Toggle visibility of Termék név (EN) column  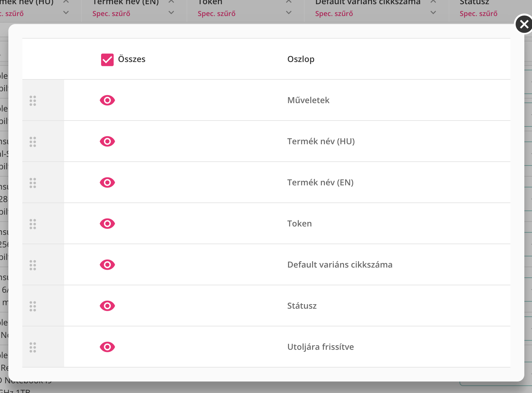107,183
